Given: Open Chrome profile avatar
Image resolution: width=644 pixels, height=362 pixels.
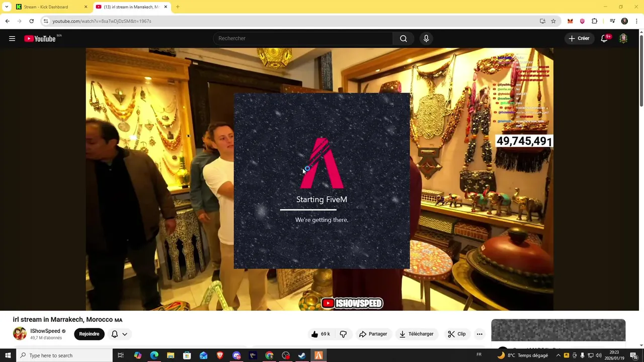Looking at the screenshot, I should pyautogui.click(x=624, y=21).
